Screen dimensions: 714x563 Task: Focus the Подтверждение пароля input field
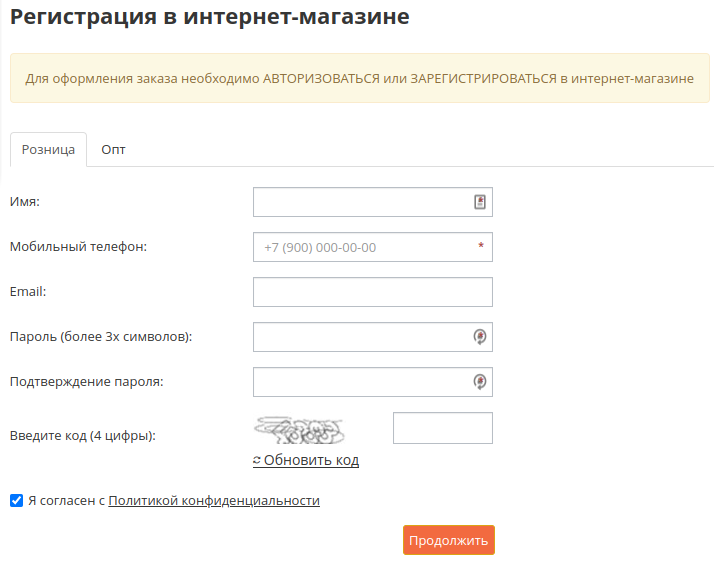click(x=373, y=382)
